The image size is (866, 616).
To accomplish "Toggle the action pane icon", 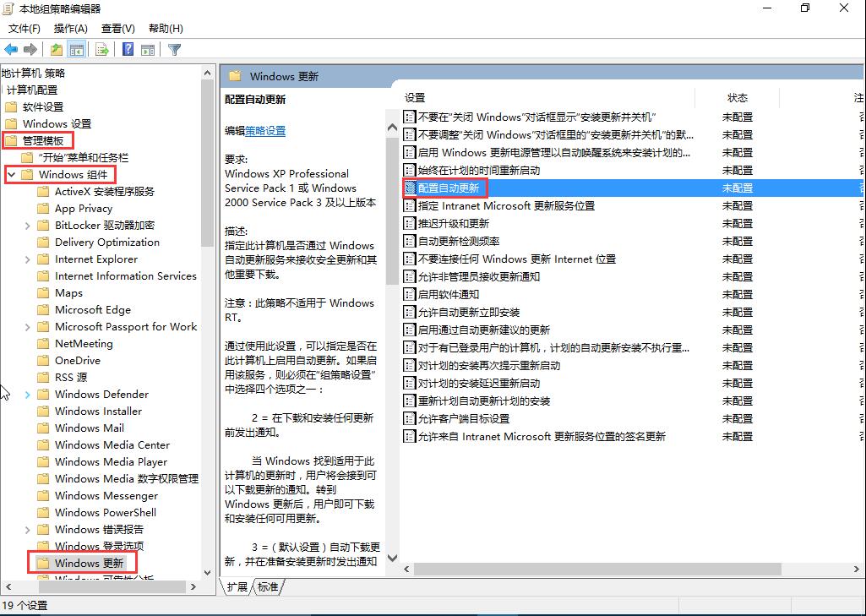I will [146, 49].
